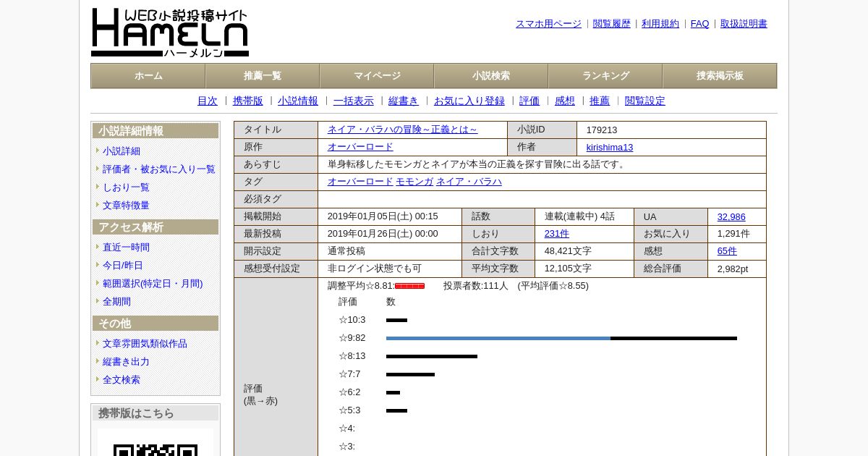Open 感想 65件 link

pos(727,251)
